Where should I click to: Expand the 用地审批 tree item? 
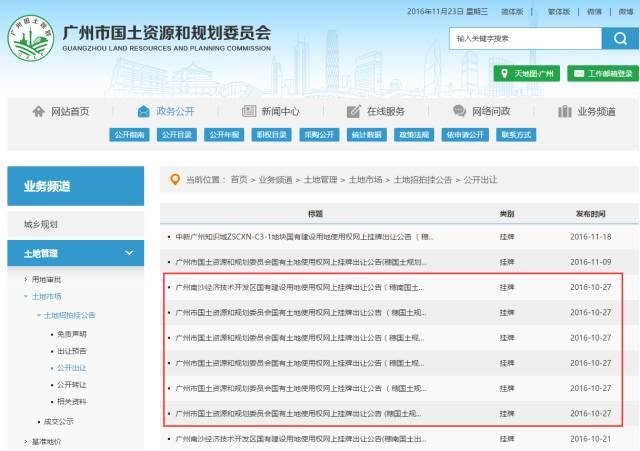[x=27, y=279]
